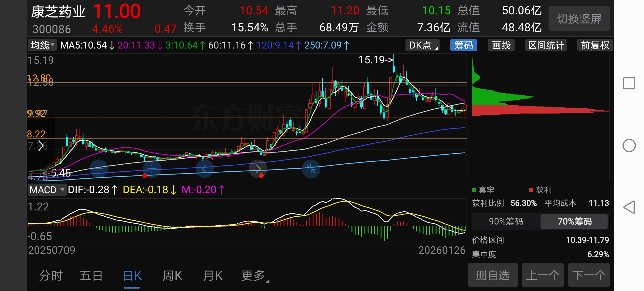644x291 pixels.
Task: Click the zoom-out minus chart button
Action: point(99,169)
